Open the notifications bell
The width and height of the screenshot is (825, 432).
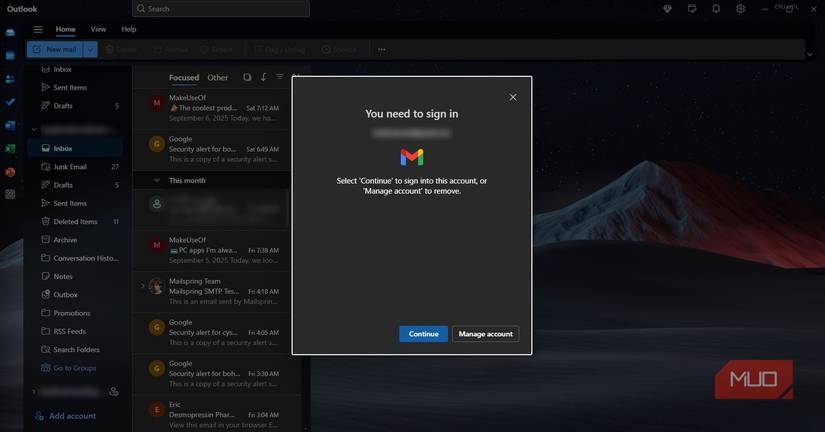(x=716, y=9)
